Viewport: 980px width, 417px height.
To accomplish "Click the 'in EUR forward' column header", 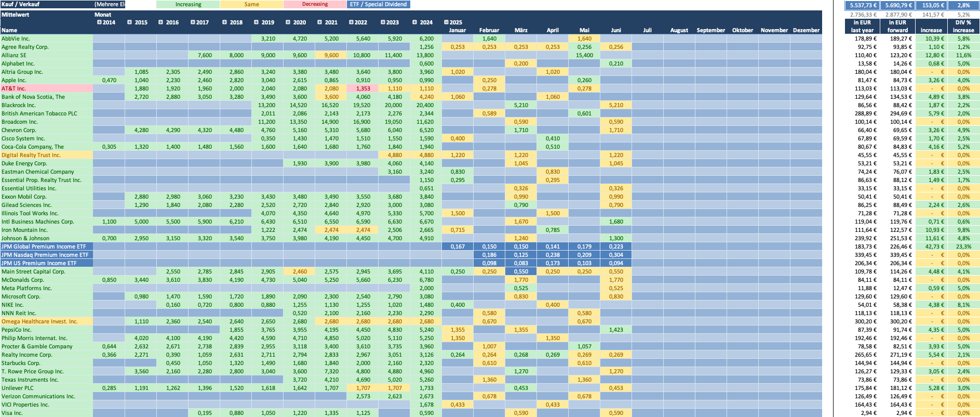I will (x=897, y=26).
